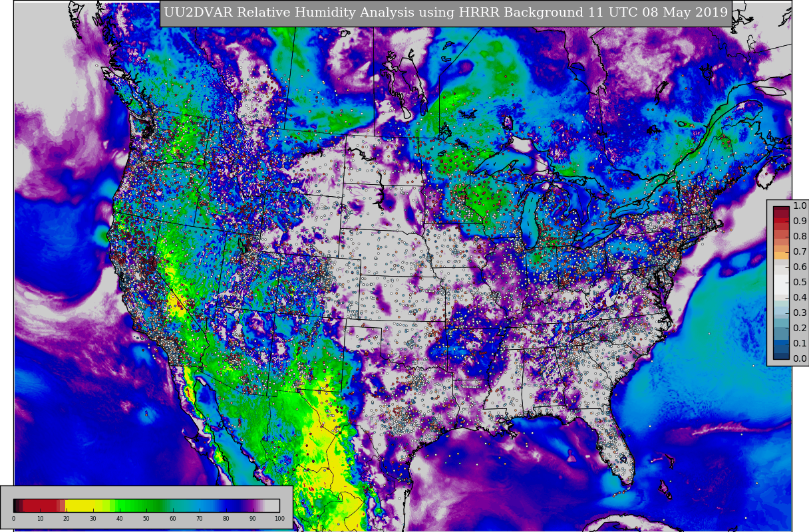This screenshot has height=532, width=809.
Task: Click the '0.1' label on right colorbar
Action: tap(800, 344)
